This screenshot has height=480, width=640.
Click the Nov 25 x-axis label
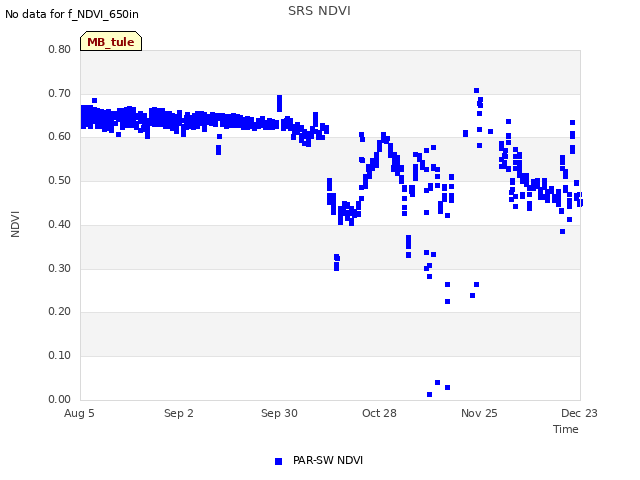pyautogui.click(x=479, y=413)
